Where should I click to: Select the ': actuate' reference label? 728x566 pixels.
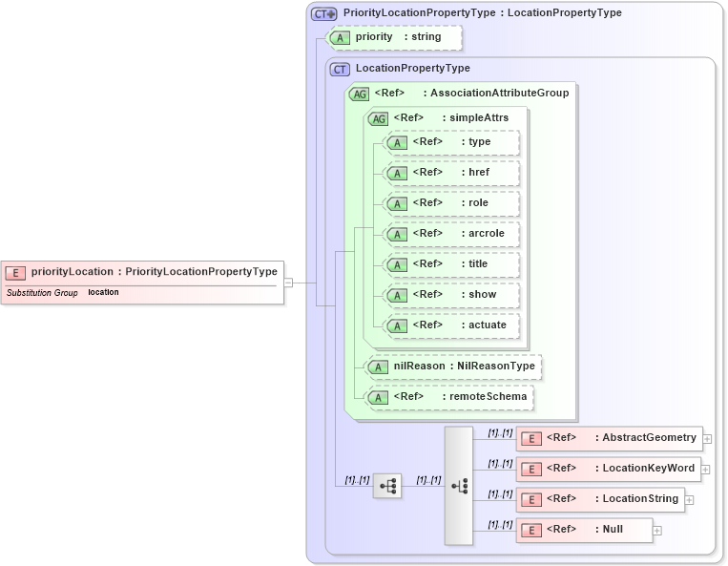(x=484, y=325)
